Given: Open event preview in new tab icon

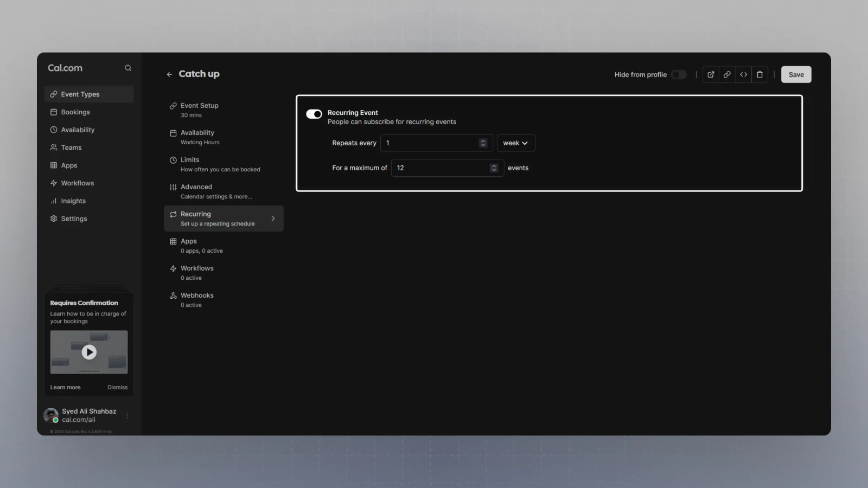Looking at the screenshot, I should 711,75.
